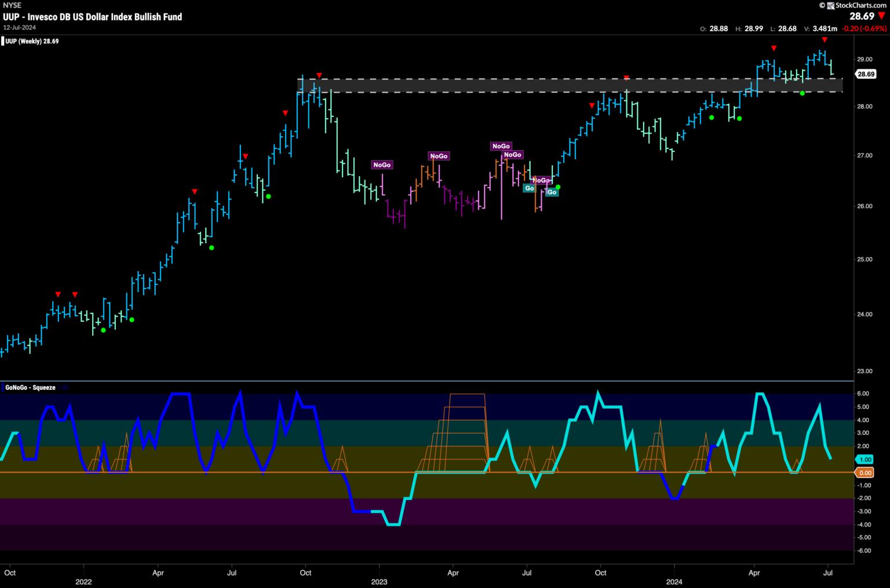Click the UUP Invesco DB fund title

pyautogui.click(x=93, y=17)
